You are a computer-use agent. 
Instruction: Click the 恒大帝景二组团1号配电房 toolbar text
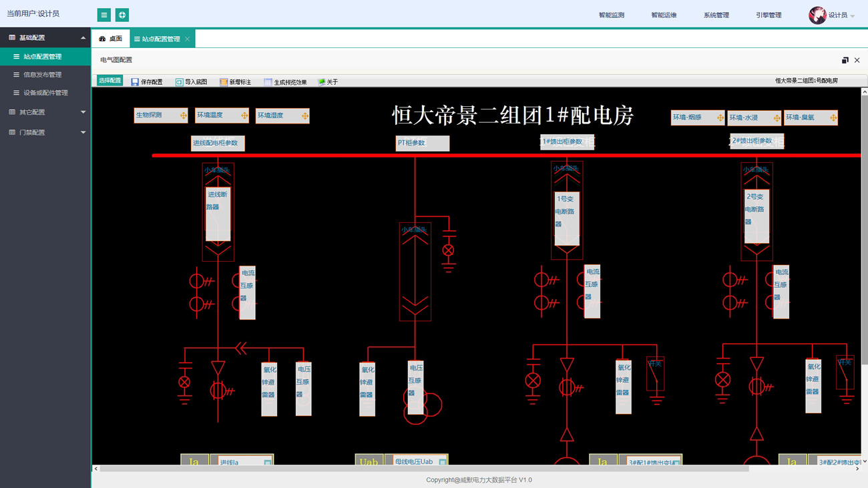(807, 81)
